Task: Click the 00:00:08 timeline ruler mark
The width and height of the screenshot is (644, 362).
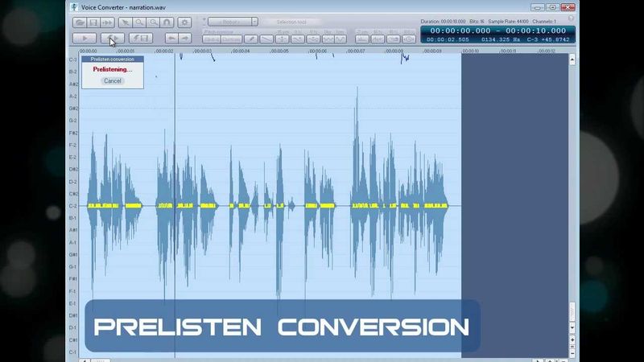Action: click(394, 51)
